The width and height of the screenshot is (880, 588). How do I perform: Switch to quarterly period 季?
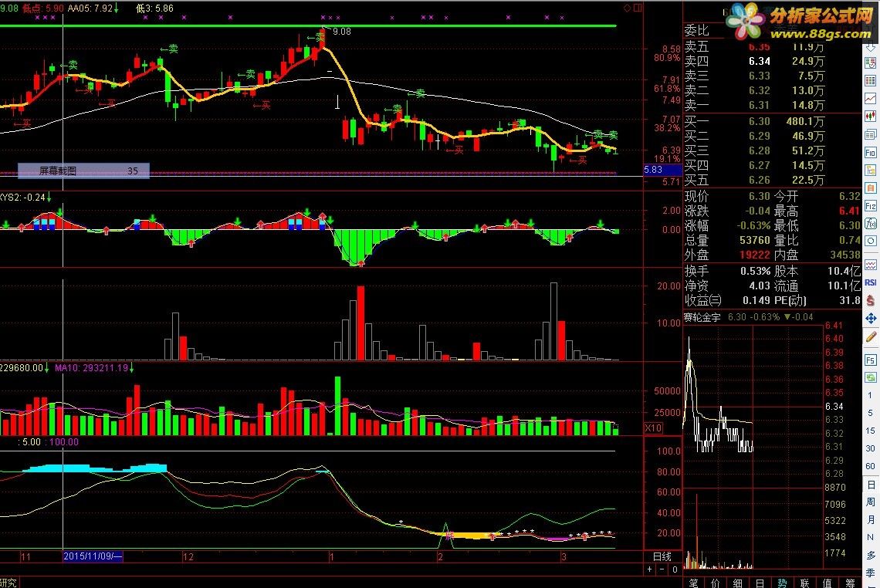click(x=871, y=573)
